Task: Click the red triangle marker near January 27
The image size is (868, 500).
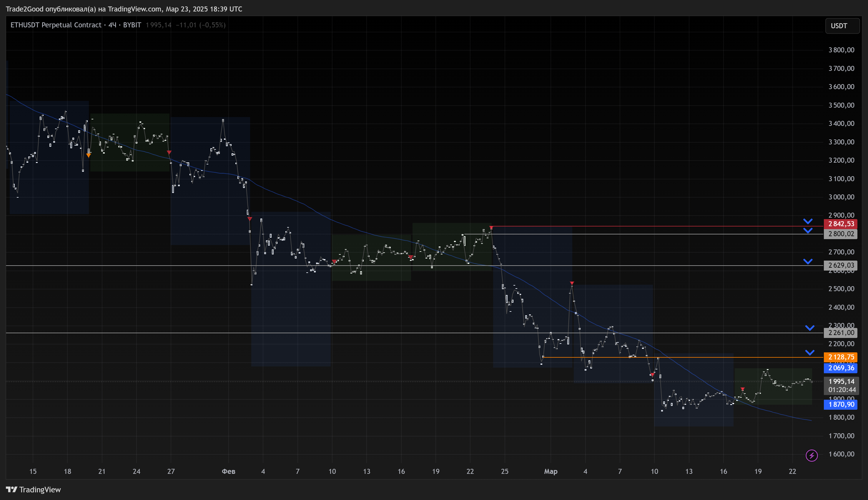Action: (169, 152)
